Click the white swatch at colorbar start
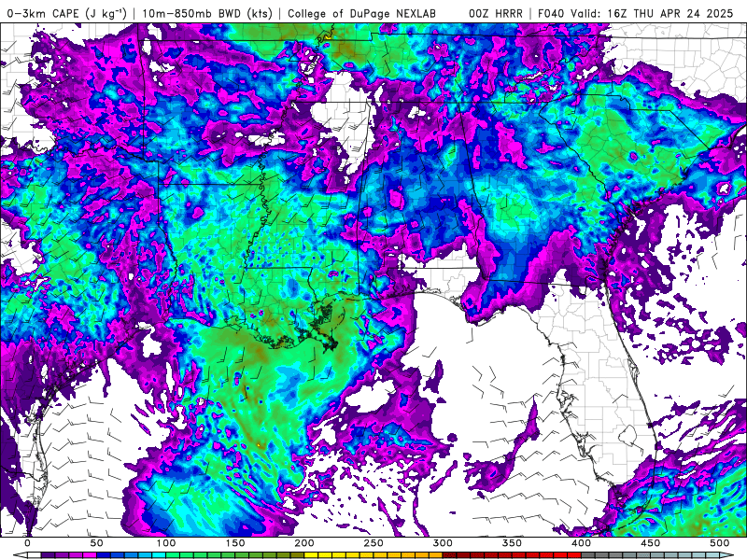The width and height of the screenshot is (747, 560). coord(35,555)
